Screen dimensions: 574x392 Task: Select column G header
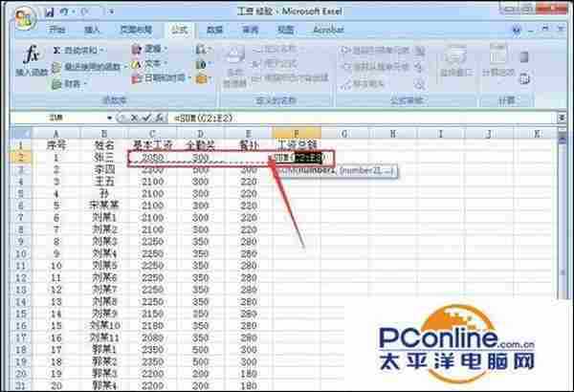[343, 135]
